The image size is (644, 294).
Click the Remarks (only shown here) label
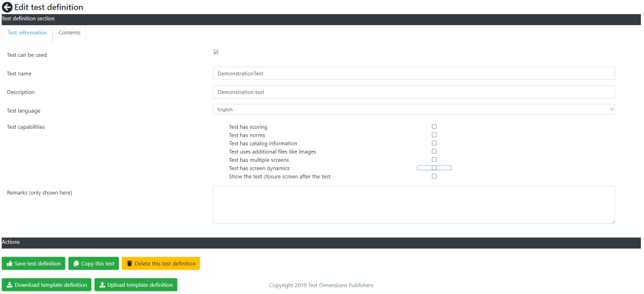[39, 193]
